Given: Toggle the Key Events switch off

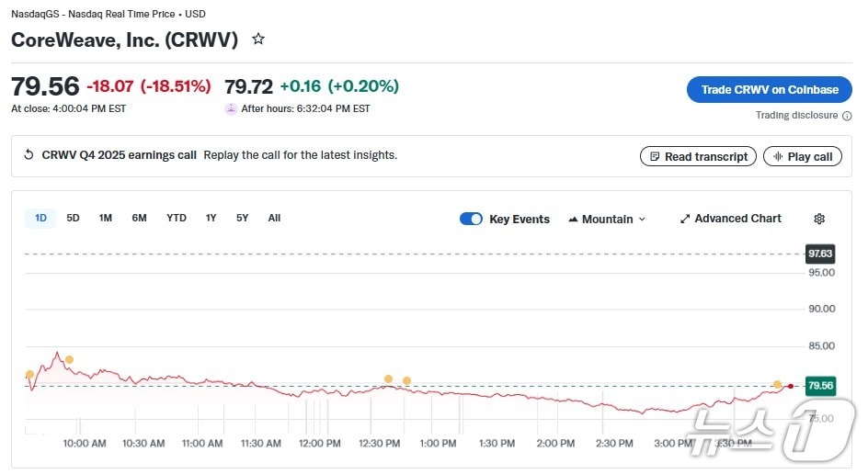Looking at the screenshot, I should [471, 219].
